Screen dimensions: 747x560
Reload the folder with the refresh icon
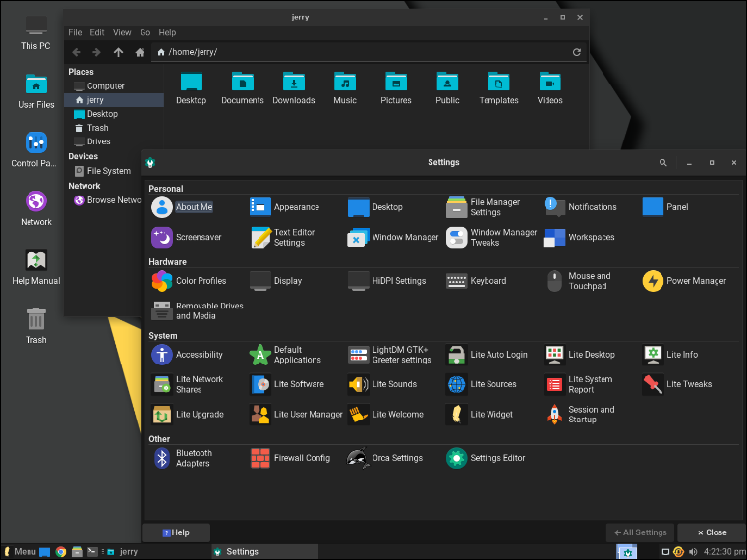[x=576, y=52]
